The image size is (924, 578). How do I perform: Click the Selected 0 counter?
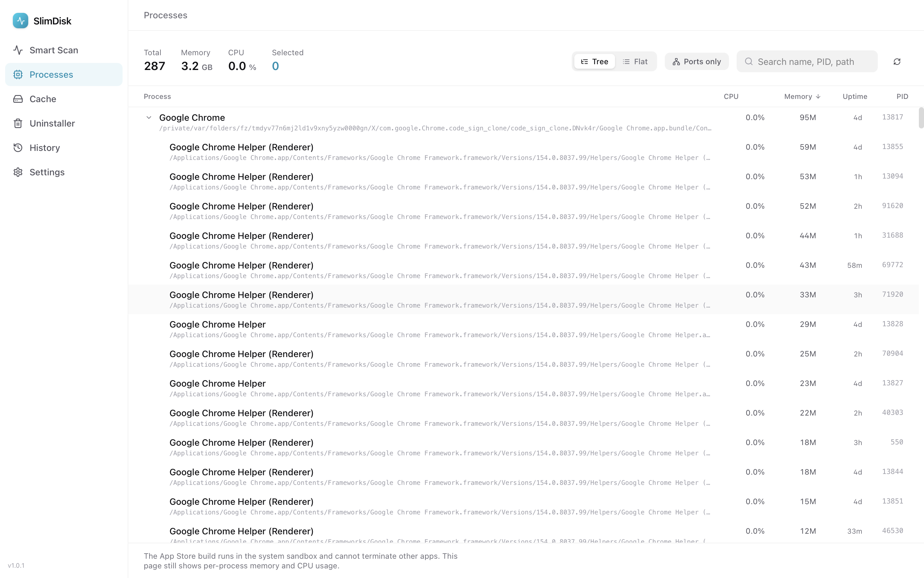287,60
